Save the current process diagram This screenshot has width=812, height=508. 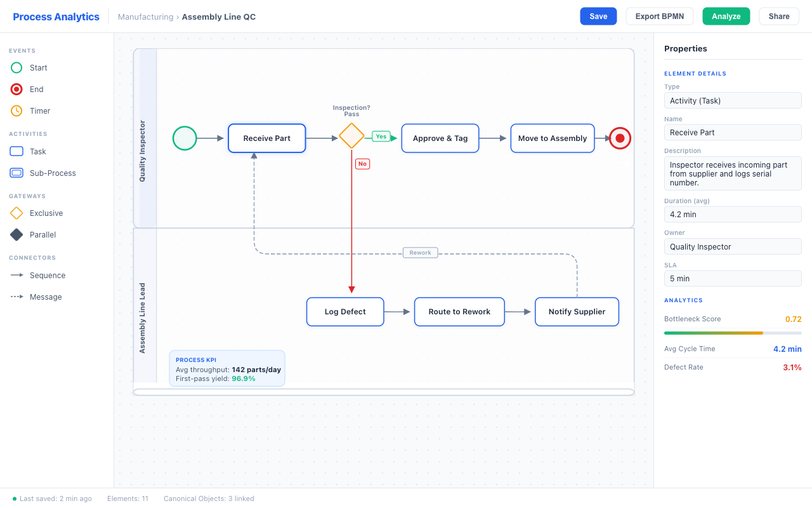tap(598, 16)
